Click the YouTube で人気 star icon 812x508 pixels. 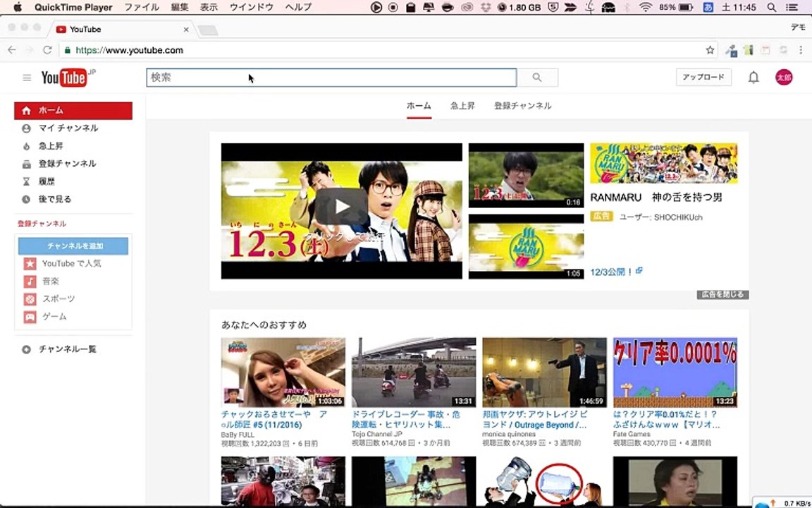click(x=30, y=264)
